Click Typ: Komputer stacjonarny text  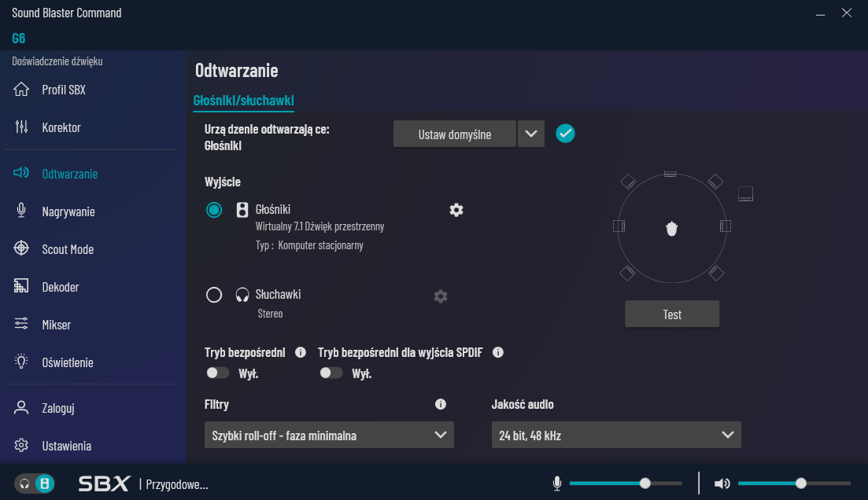309,245
